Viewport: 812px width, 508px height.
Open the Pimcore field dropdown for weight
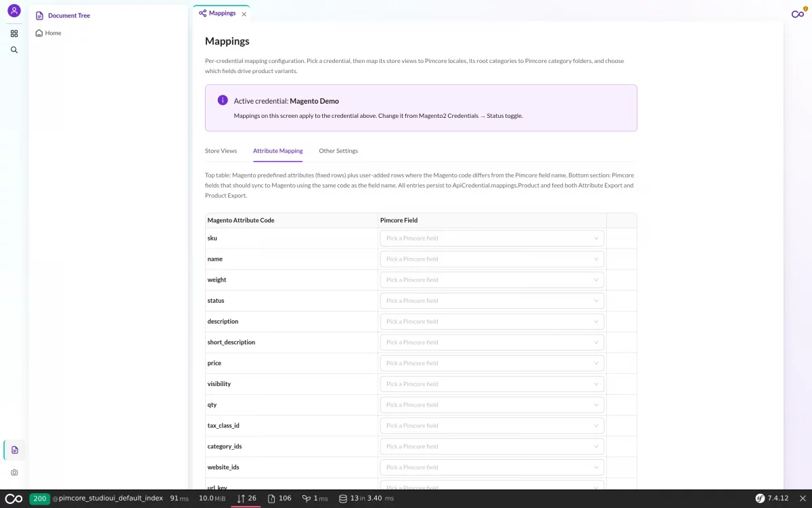pos(492,280)
